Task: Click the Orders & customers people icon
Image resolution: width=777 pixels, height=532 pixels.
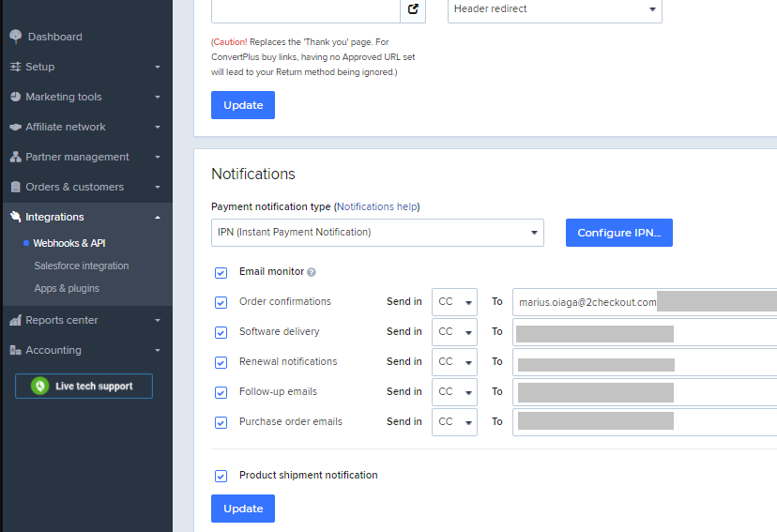Action: click(x=15, y=187)
